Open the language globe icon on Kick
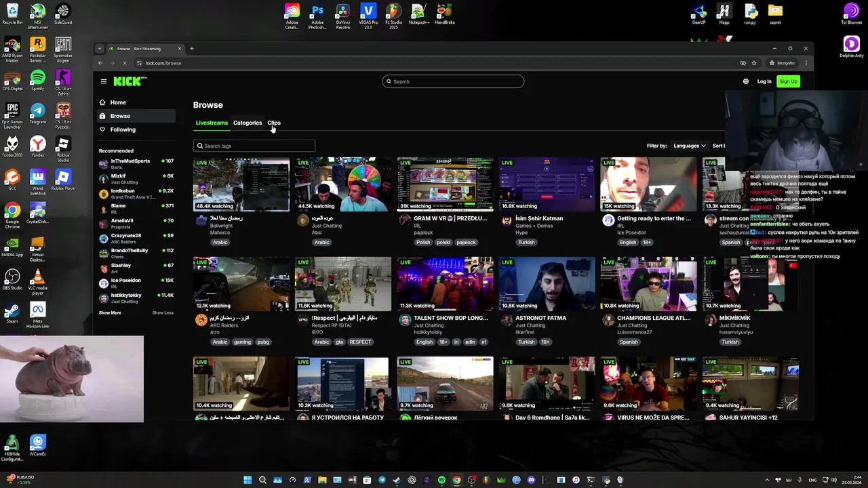 746,81
